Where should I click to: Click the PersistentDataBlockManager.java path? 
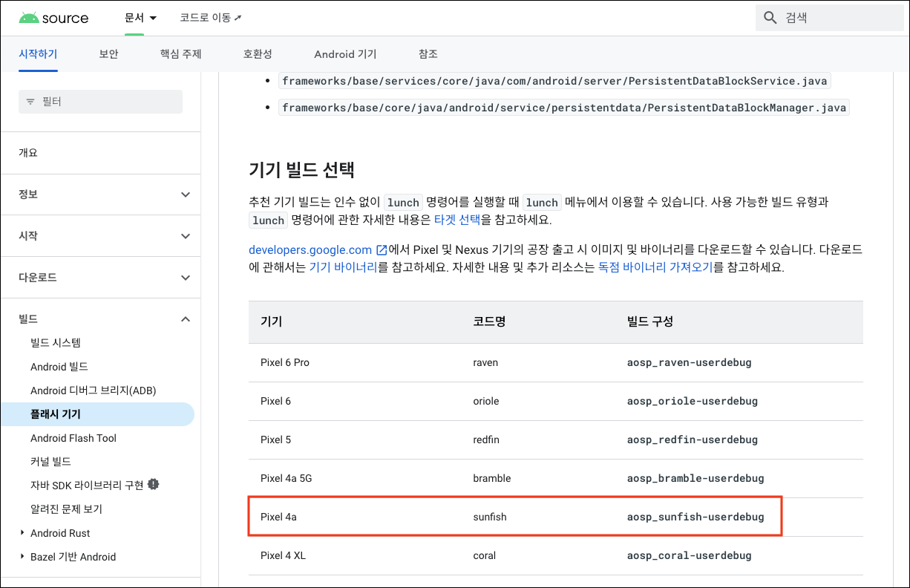pyautogui.click(x=564, y=108)
